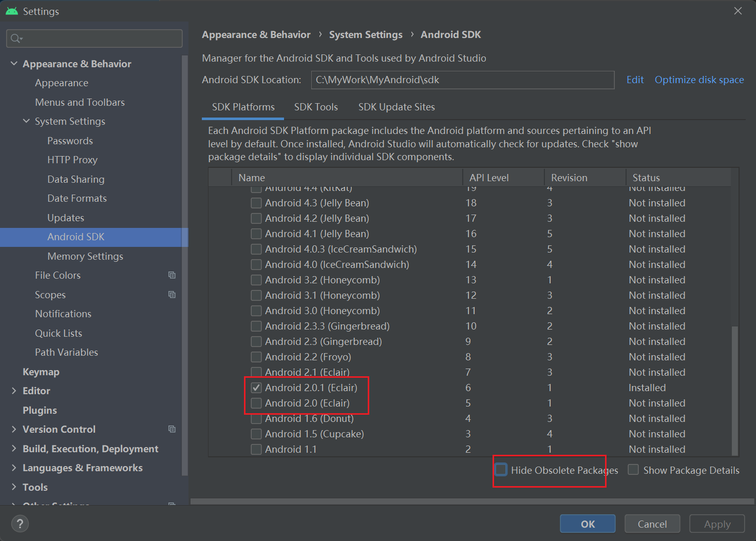The image size is (756, 541).
Task: Check the Android 4.0.3 (IceCreamSandwich) checkbox
Action: 256,249
